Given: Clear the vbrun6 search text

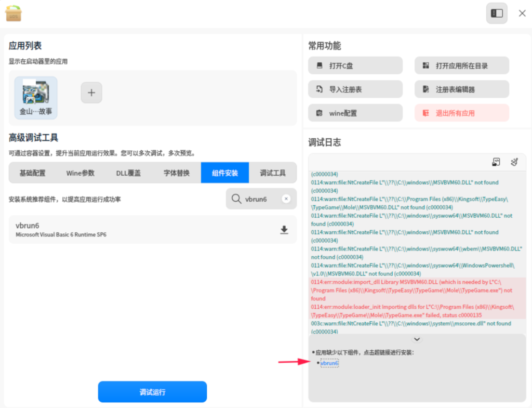Looking at the screenshot, I should 286,199.
